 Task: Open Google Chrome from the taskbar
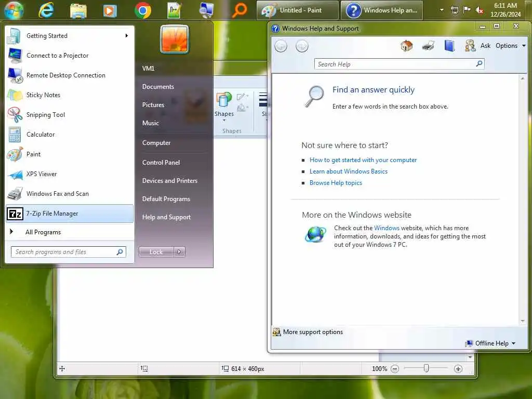143,10
